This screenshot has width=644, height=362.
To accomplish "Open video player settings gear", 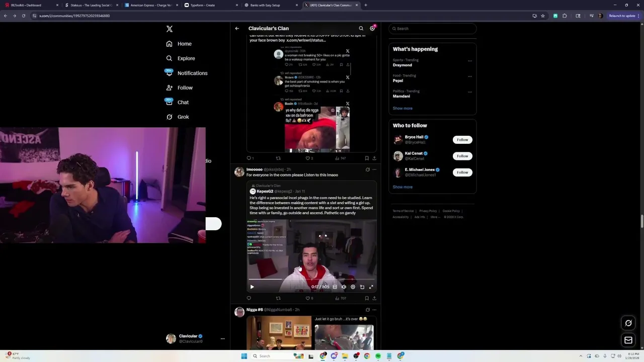I will 353,287.
